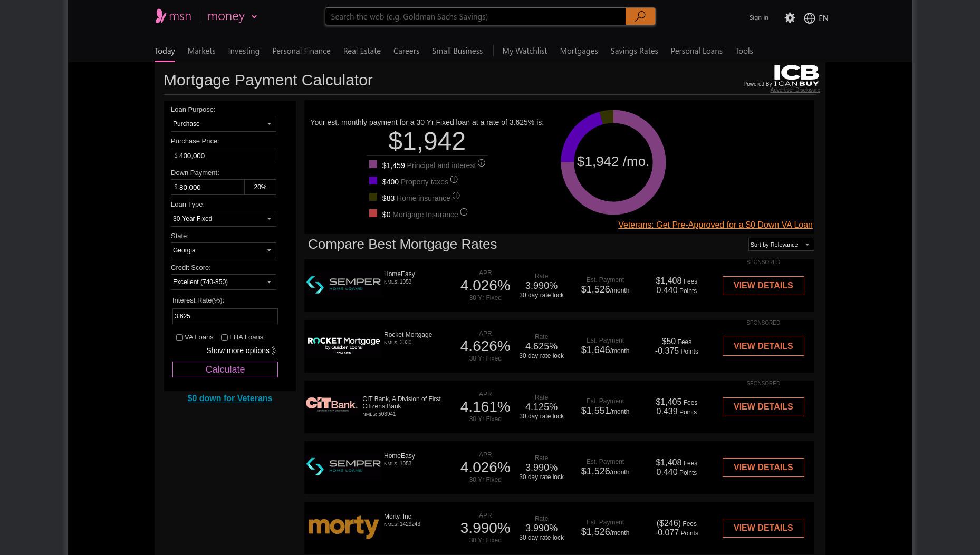980x555 pixels.
Task: Open the Tools tab
Action: (744, 51)
